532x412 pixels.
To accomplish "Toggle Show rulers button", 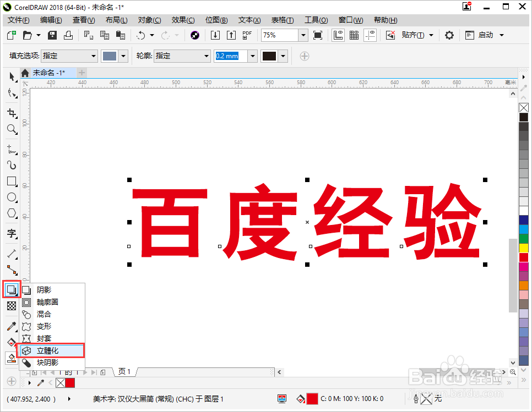I will point(338,35).
